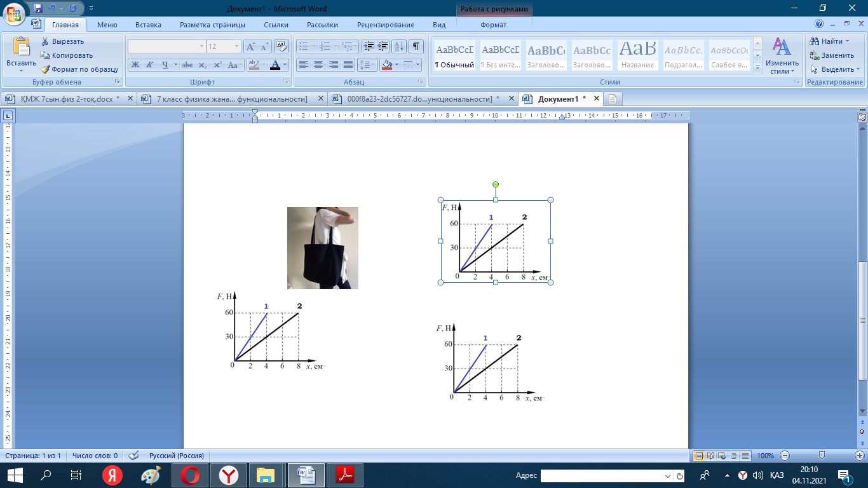Increase font size with grow button
This screenshot has width=868, height=488.
(x=250, y=46)
